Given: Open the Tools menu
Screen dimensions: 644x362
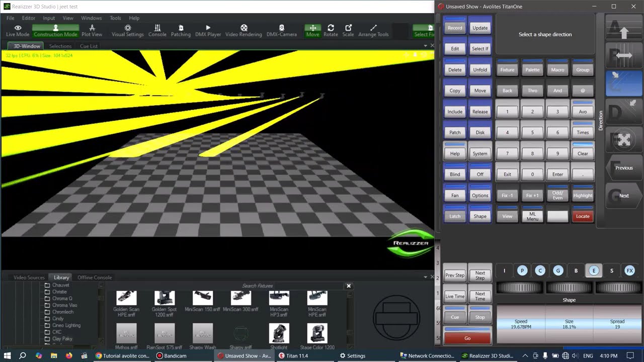Looking at the screenshot, I should pos(115,18).
